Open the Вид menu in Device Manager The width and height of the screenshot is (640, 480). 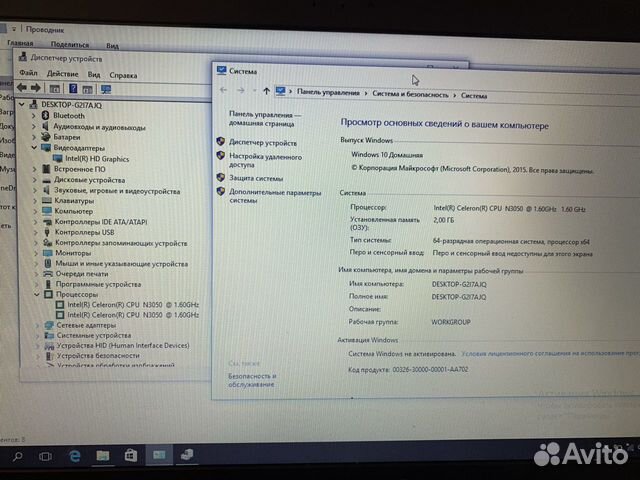94,74
